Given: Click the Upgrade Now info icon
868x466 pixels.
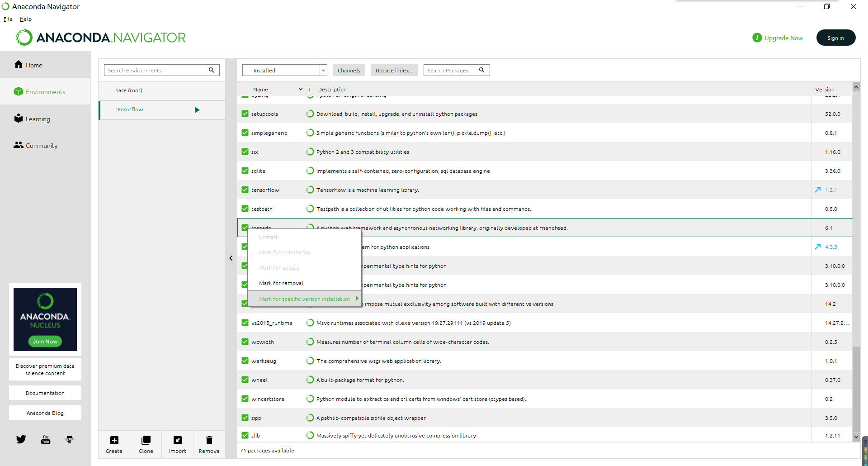Looking at the screenshot, I should (x=757, y=38).
